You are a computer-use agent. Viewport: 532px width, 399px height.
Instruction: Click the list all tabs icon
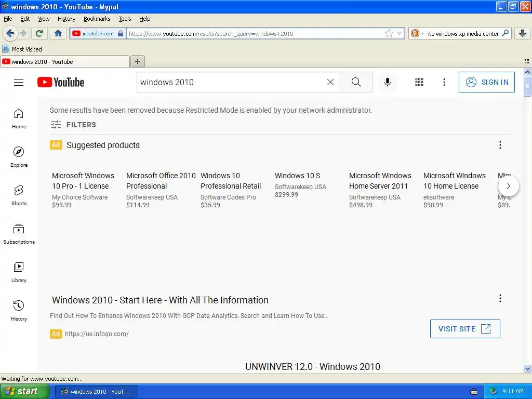point(527,61)
